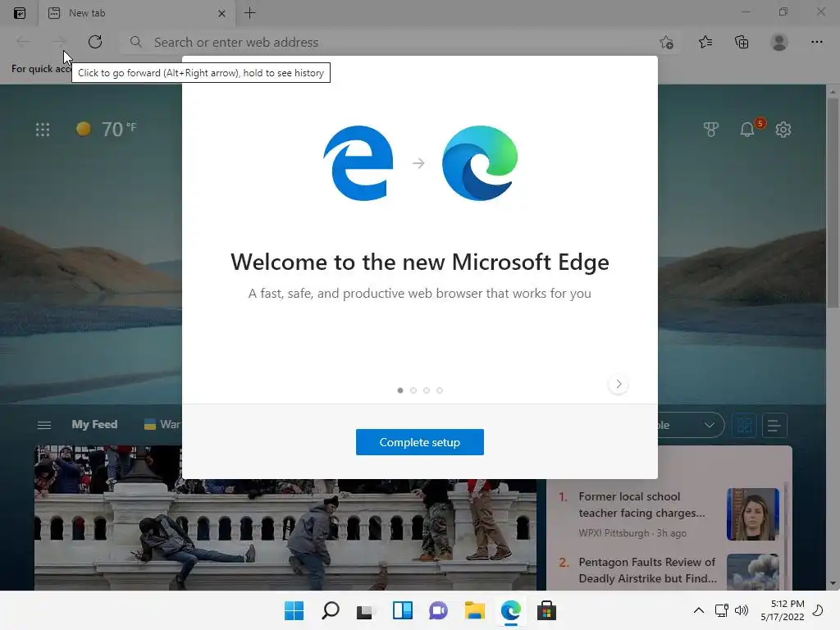Open the clock showing 5:12 PM

782,610
